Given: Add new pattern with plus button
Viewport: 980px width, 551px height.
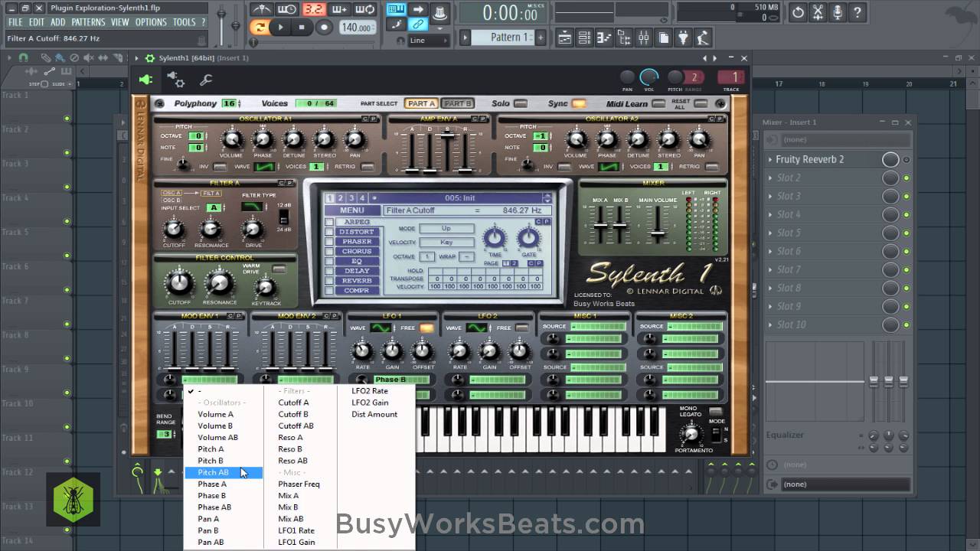Looking at the screenshot, I should [x=541, y=37].
